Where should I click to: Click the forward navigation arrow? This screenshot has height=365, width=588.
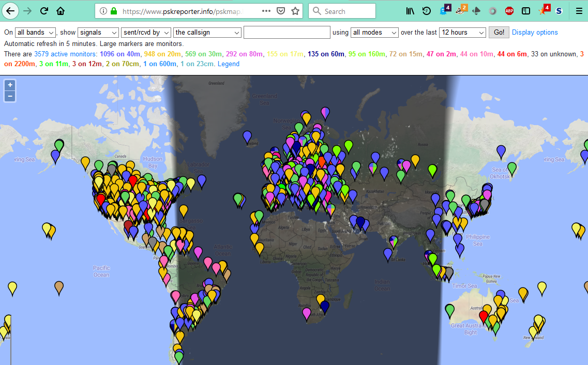(x=27, y=11)
